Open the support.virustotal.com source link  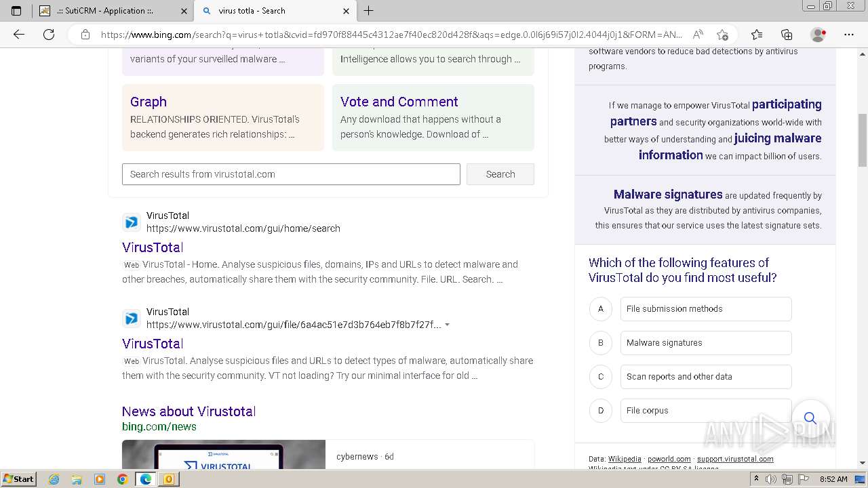point(735,459)
